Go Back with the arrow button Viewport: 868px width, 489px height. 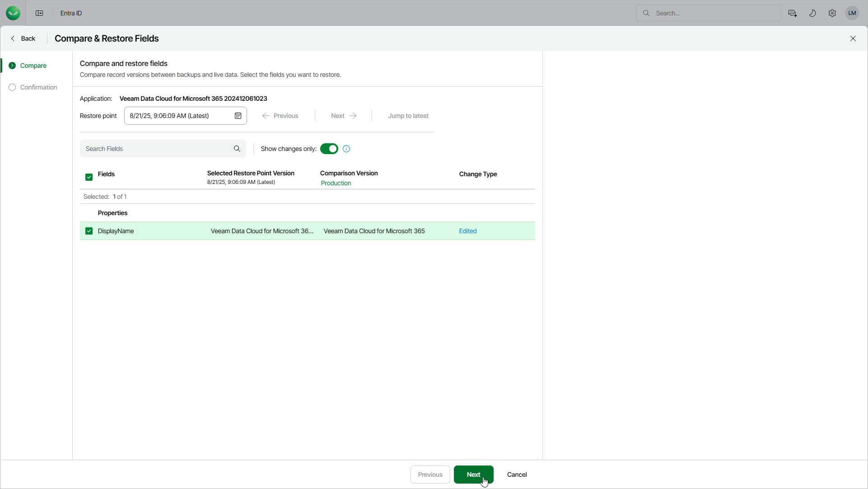(x=23, y=38)
